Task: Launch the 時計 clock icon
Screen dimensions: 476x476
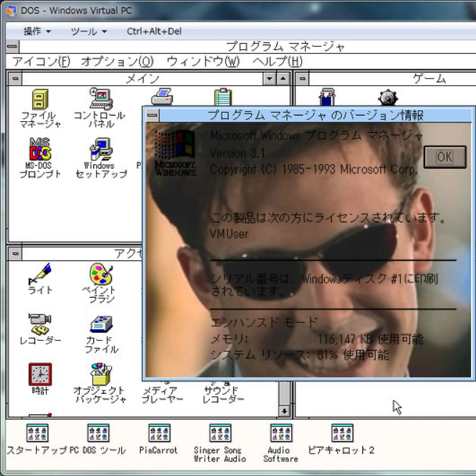Action: pos(40,374)
